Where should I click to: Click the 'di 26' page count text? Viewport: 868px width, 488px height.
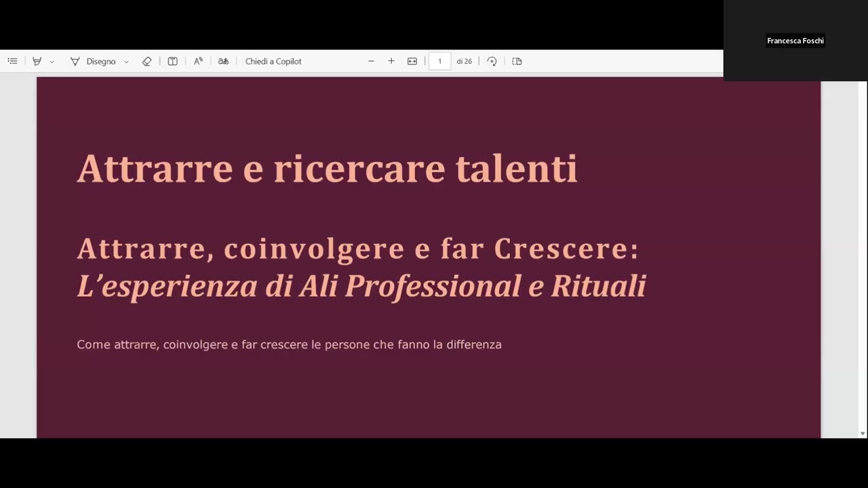point(464,61)
